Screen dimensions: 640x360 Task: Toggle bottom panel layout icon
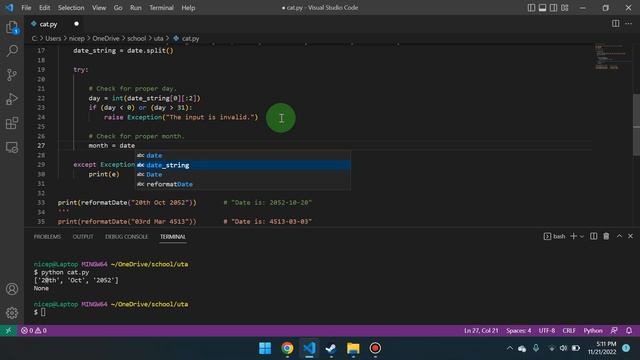coord(542,8)
